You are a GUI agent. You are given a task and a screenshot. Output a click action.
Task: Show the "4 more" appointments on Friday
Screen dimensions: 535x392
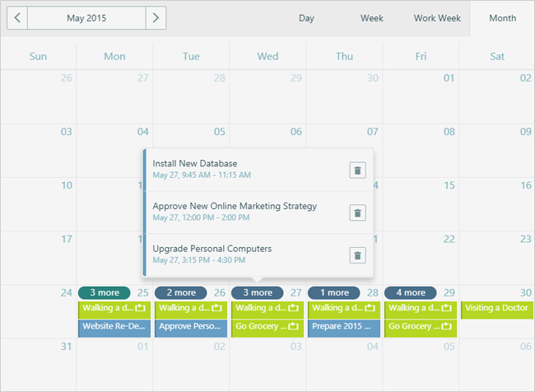click(x=410, y=292)
